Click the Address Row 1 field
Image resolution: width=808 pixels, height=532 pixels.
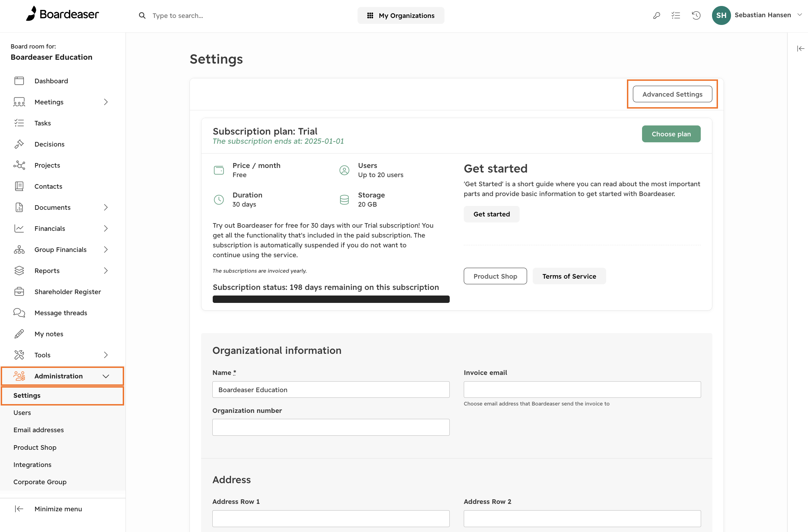tap(331, 519)
